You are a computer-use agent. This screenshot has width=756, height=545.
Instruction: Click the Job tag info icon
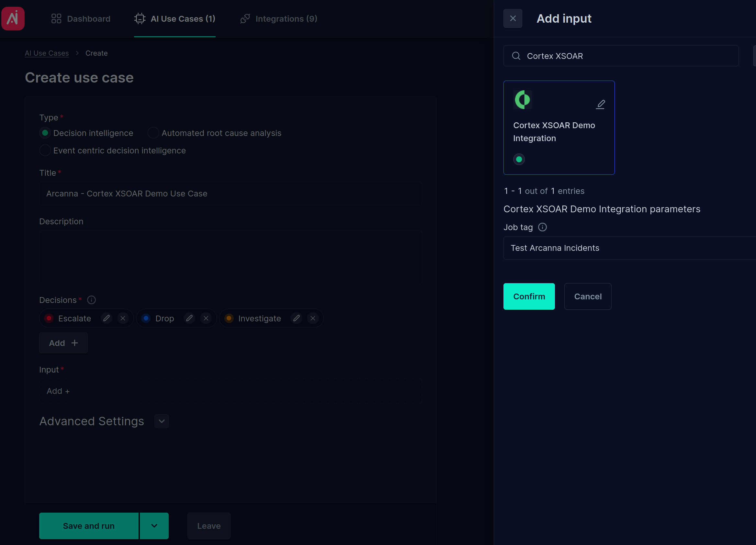coord(542,227)
